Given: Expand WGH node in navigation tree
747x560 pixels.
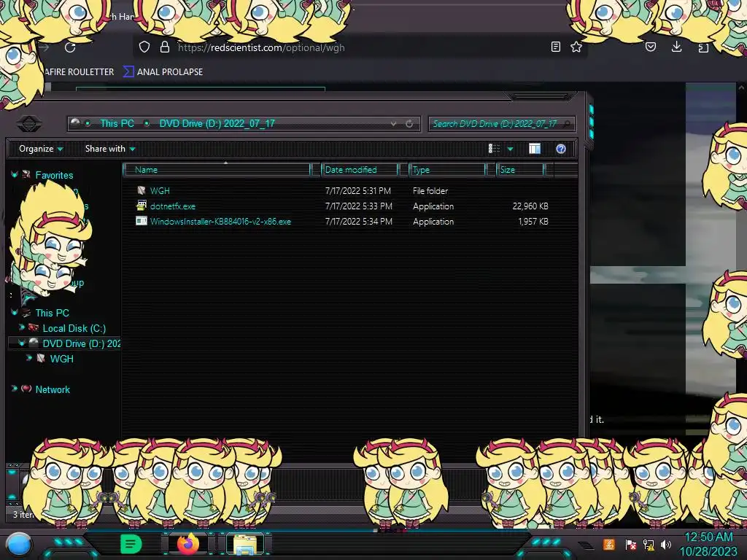Looking at the screenshot, I should (x=29, y=358).
